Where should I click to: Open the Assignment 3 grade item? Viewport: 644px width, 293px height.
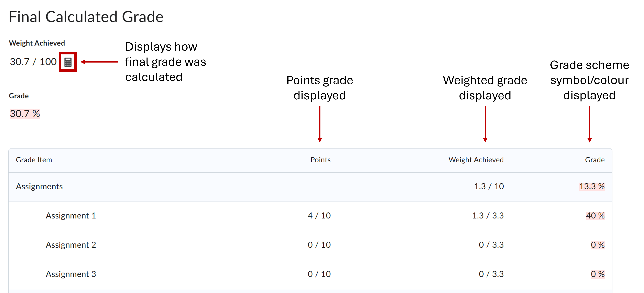click(x=71, y=274)
